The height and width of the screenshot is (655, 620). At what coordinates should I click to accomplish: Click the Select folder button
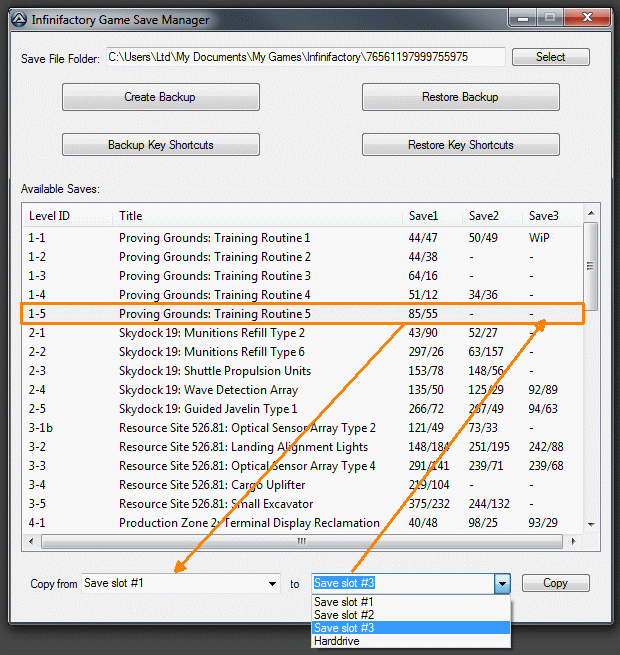(x=550, y=57)
